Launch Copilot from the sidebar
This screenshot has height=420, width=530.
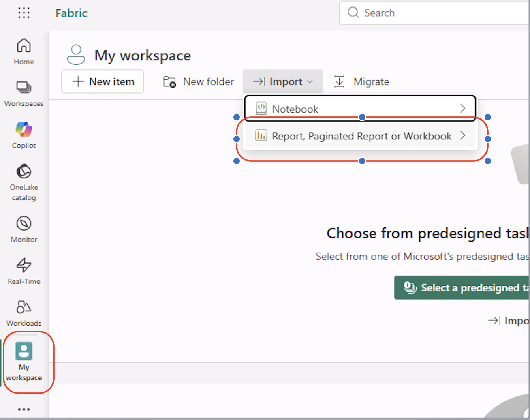(x=24, y=135)
